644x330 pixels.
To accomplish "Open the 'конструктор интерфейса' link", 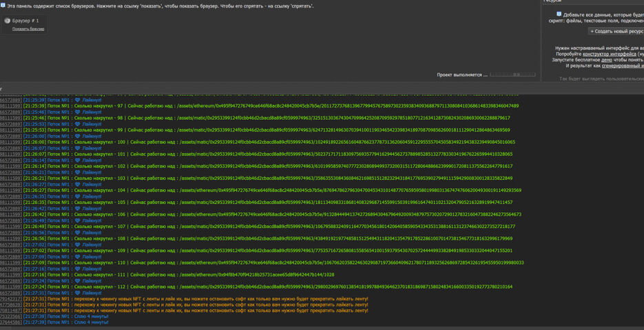I will [x=610, y=54].
